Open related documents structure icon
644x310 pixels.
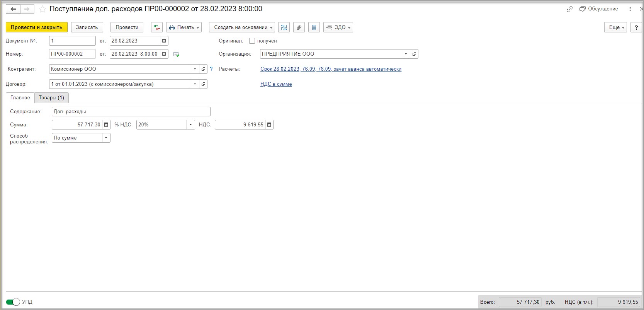click(x=284, y=27)
